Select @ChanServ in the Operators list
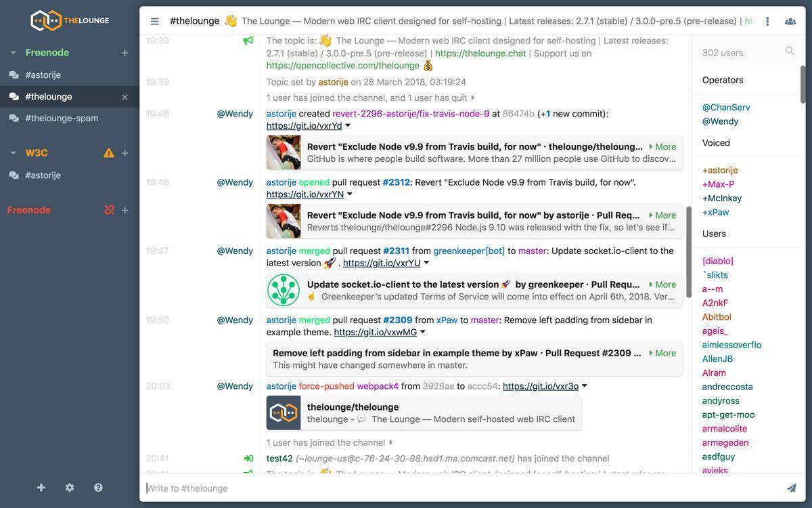The width and height of the screenshot is (812, 508). (x=726, y=107)
